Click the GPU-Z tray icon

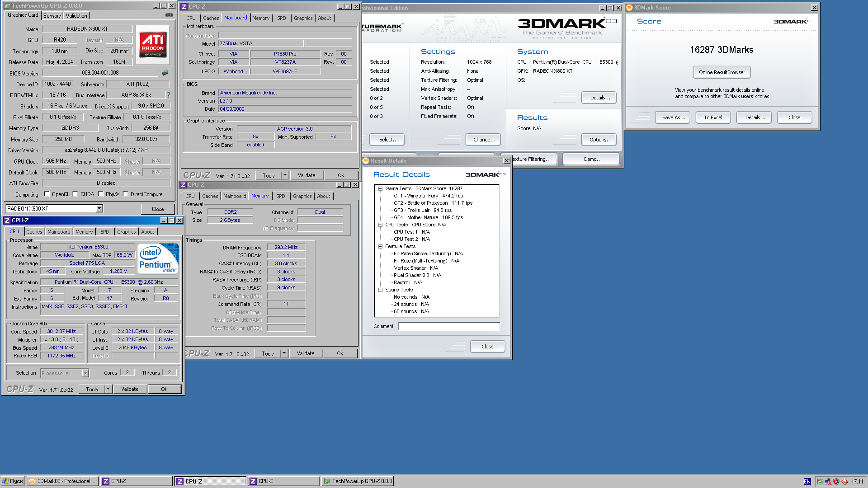(x=820, y=482)
